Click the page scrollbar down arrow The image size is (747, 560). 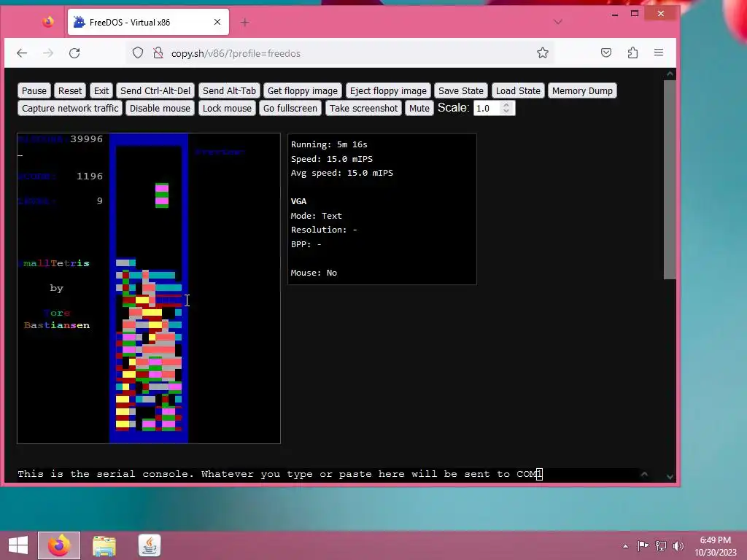click(x=670, y=476)
